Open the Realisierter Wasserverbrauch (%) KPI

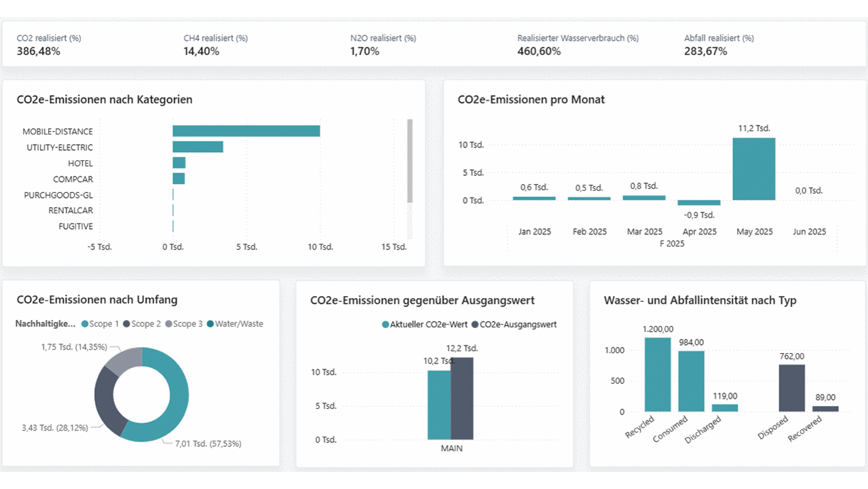click(x=577, y=46)
